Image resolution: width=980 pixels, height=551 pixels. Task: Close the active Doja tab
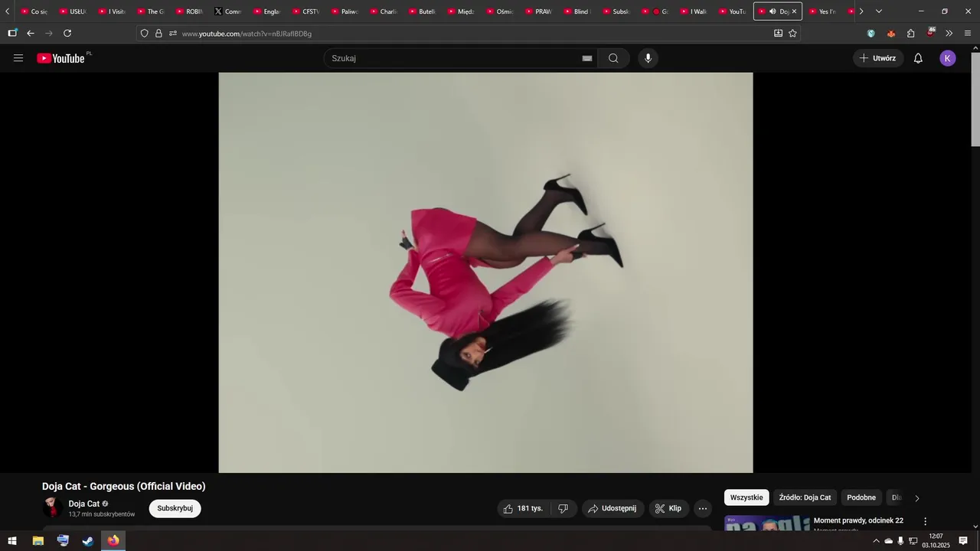pos(794,11)
